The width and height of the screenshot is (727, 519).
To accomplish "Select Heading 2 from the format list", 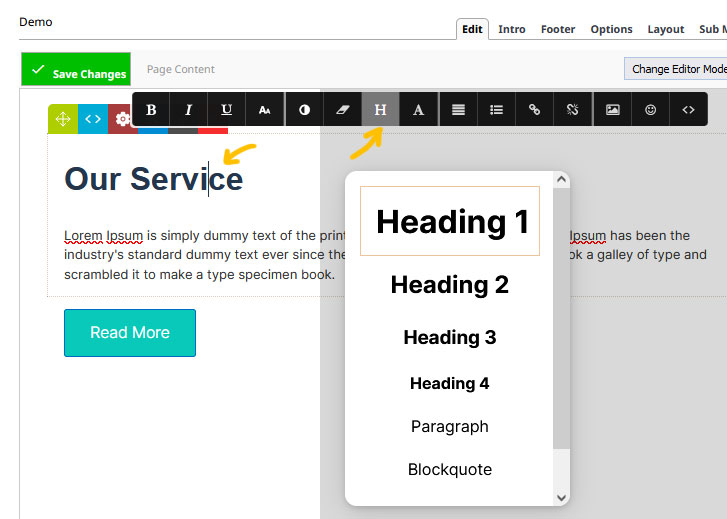I will point(449,285).
